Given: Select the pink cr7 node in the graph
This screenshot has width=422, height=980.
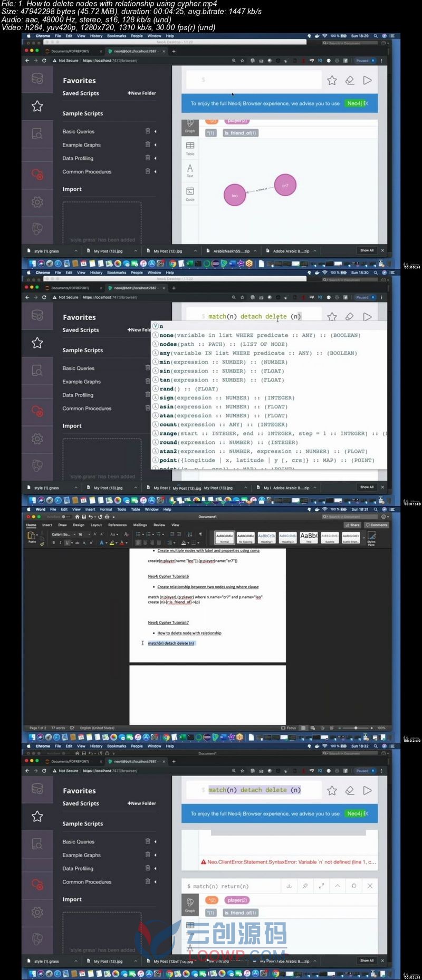Looking at the screenshot, I should tap(285, 186).
